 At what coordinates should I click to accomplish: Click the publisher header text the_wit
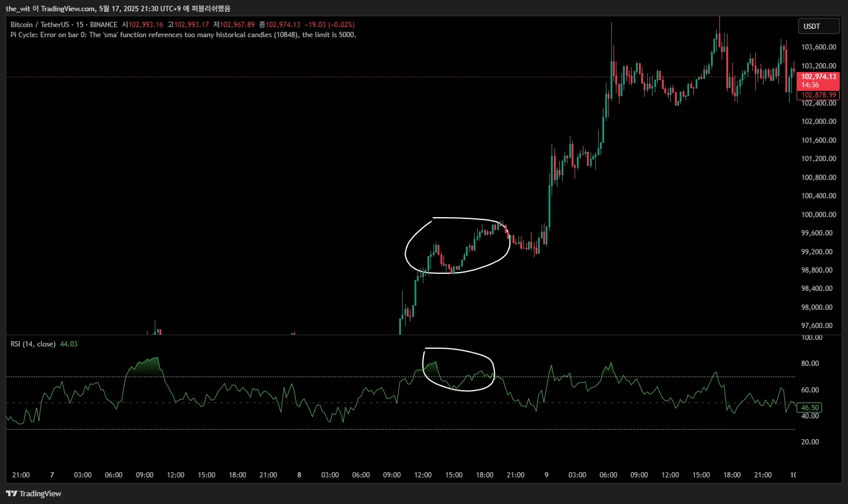pyautogui.click(x=18, y=9)
